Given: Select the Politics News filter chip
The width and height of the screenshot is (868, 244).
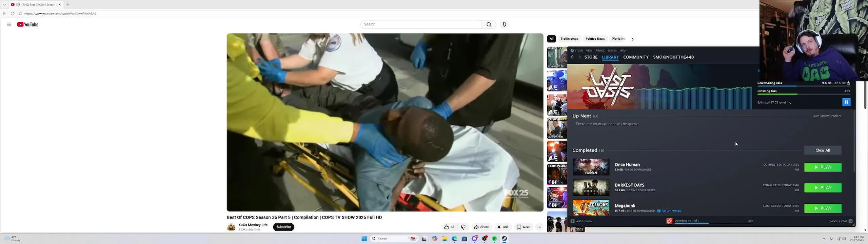Looking at the screenshot, I should (x=595, y=39).
